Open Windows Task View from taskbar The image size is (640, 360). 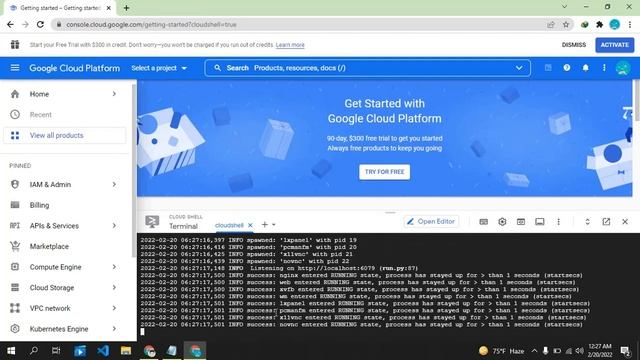[56, 351]
